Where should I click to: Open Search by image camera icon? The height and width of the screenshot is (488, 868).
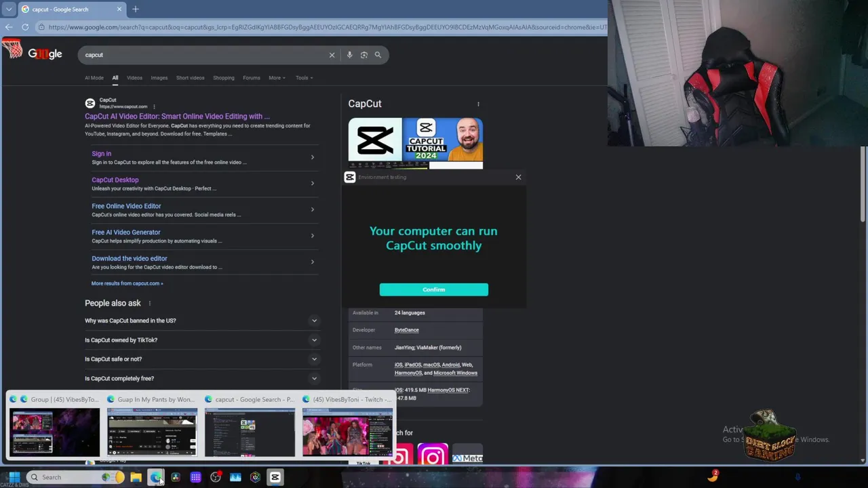364,55
